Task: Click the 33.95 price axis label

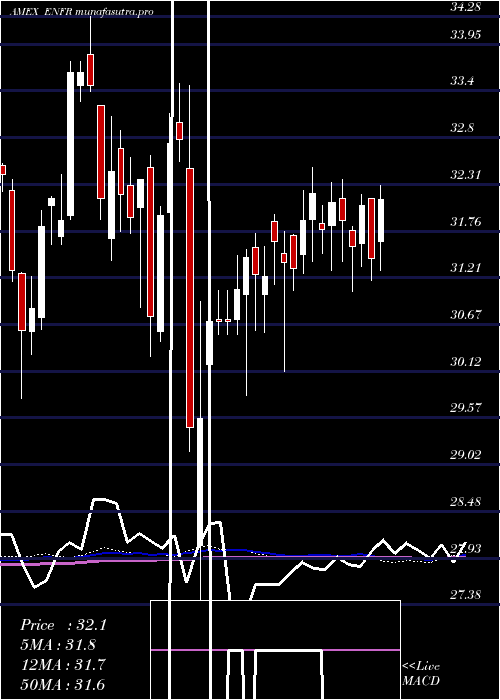Action: point(465,35)
